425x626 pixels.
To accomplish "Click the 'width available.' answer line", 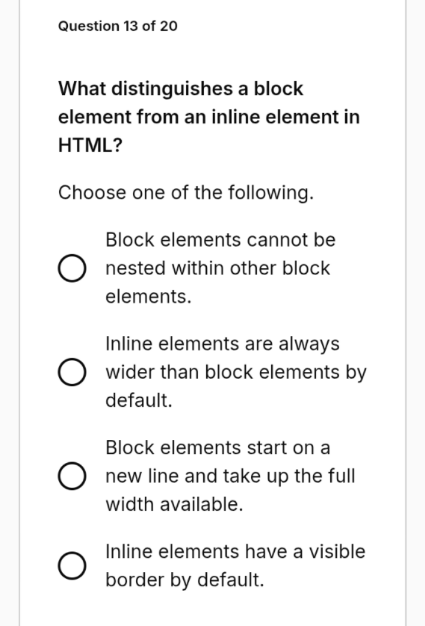I will pos(174,504).
